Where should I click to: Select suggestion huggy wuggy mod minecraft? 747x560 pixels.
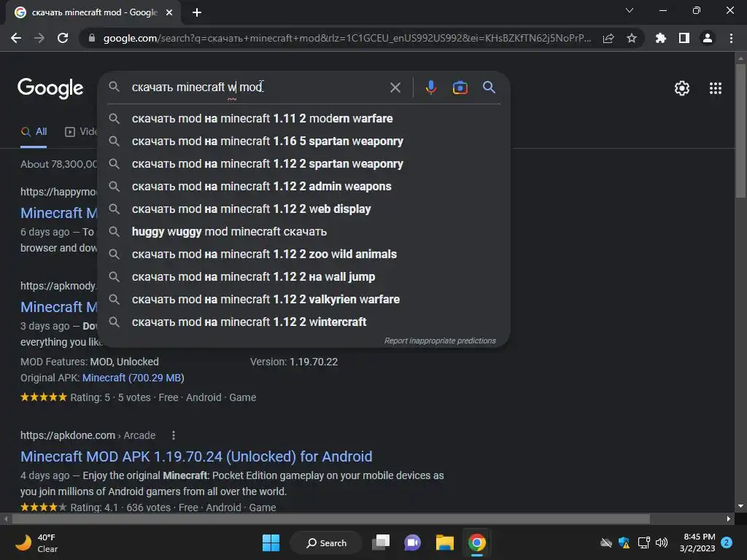click(x=303, y=231)
